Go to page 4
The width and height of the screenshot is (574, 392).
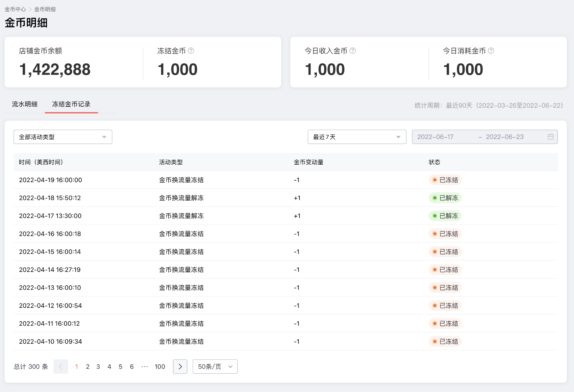[109, 366]
